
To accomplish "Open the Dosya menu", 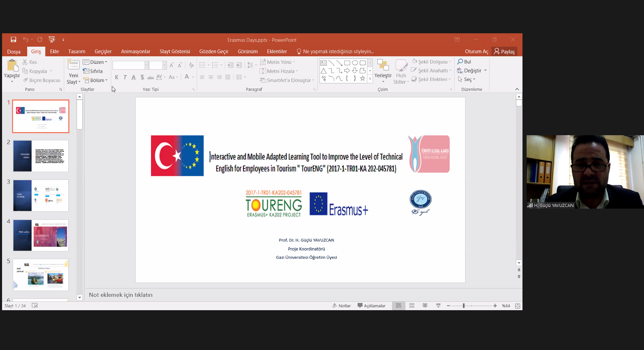I will click(x=14, y=51).
